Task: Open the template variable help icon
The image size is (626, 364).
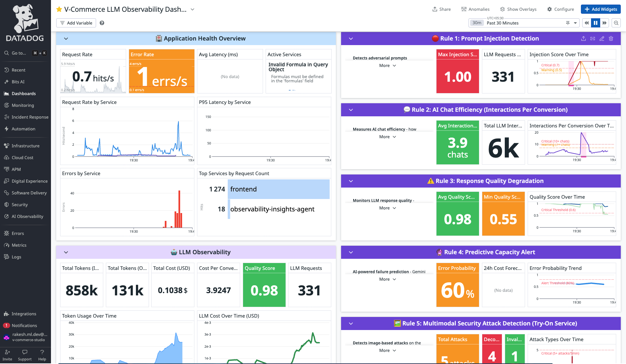Action: point(102,23)
